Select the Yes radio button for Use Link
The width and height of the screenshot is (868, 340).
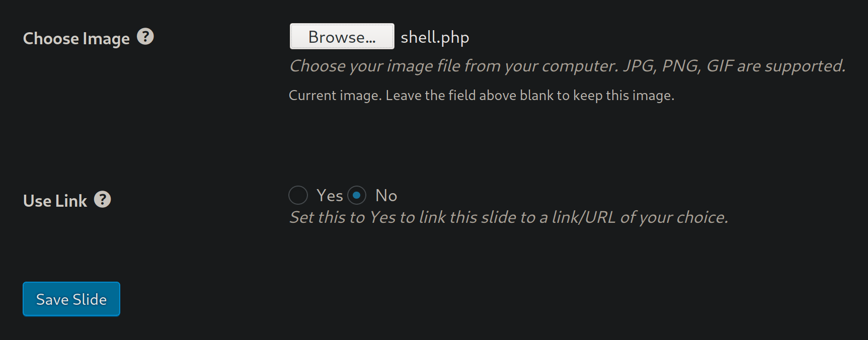[x=298, y=195]
